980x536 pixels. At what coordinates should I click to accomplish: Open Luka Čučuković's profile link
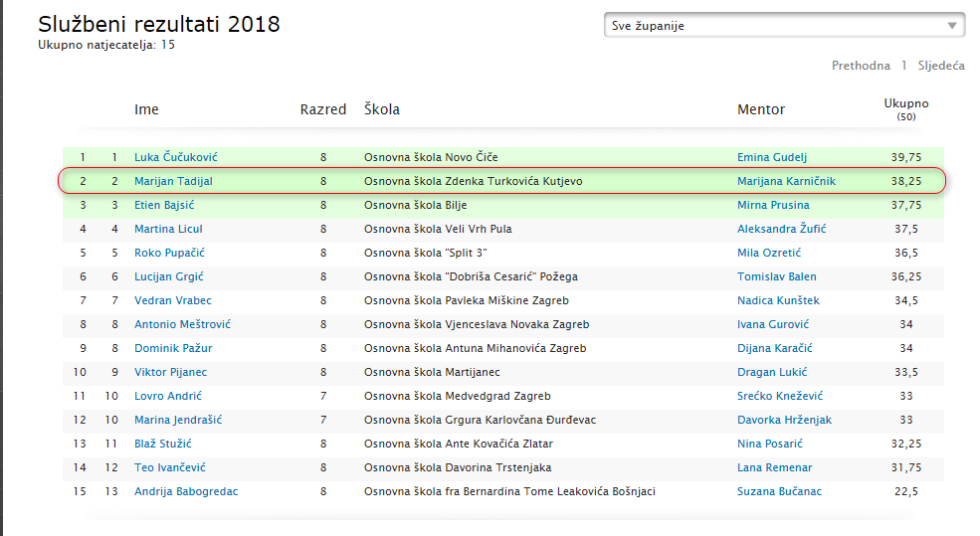[176, 157]
